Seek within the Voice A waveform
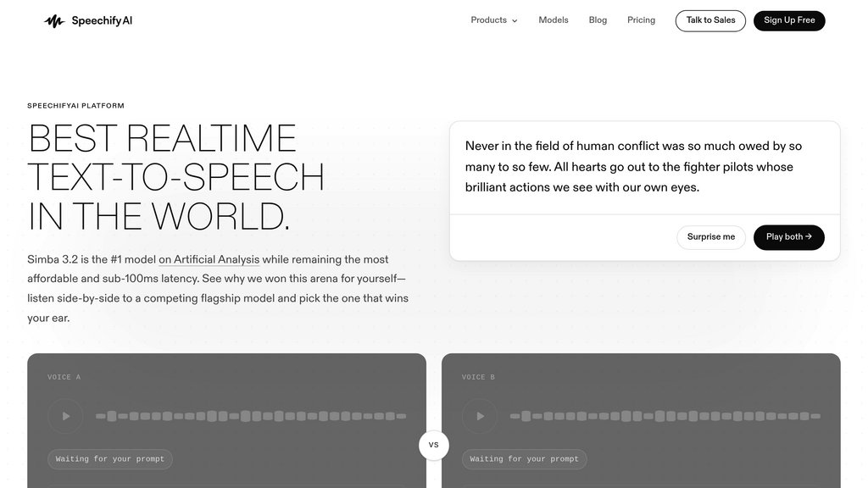The image size is (868, 488). point(251,416)
